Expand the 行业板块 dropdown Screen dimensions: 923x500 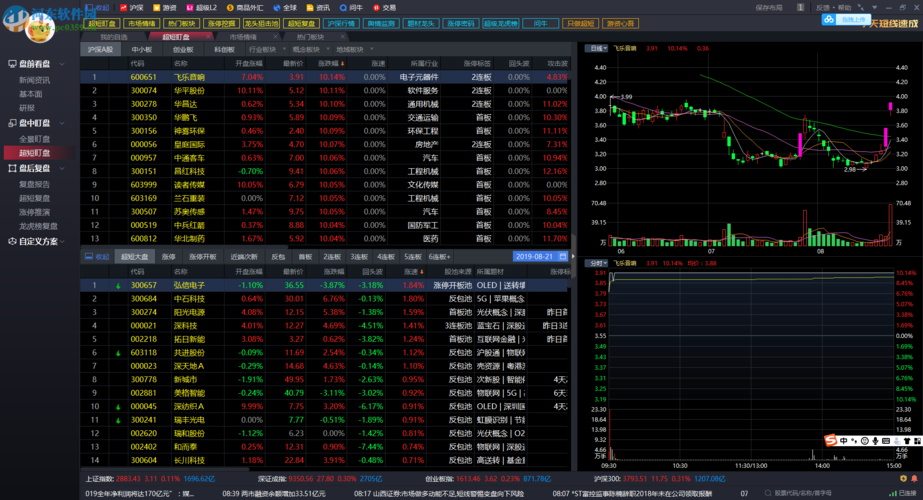click(267, 49)
